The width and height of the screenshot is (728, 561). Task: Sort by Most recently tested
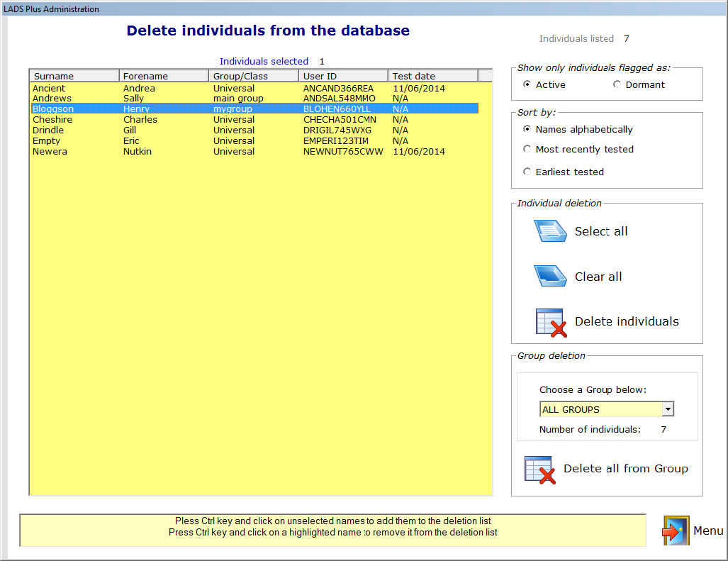pyautogui.click(x=527, y=149)
